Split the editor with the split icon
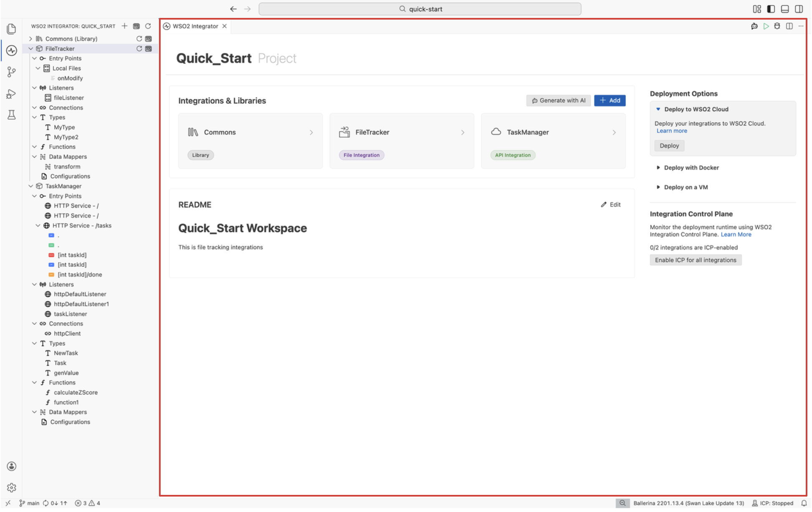Image resolution: width=812 pixels, height=512 pixels. pyautogui.click(x=789, y=26)
